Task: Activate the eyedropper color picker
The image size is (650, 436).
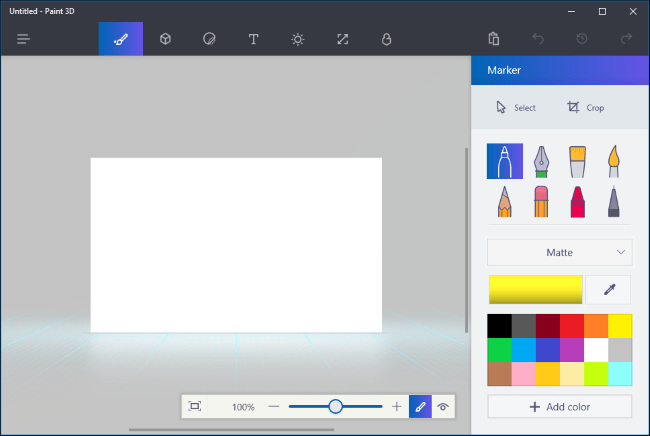Action: coord(608,290)
